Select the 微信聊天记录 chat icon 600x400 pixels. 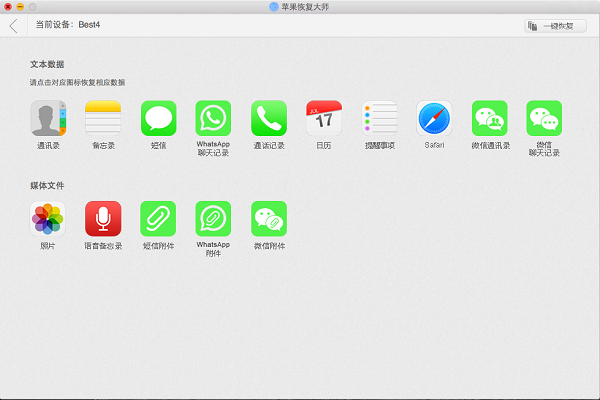tap(544, 118)
